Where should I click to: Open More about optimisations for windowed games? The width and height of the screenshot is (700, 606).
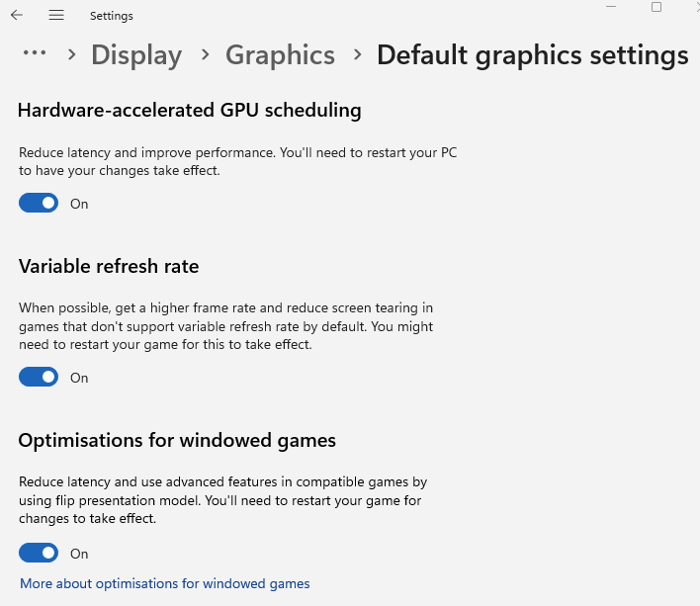(x=165, y=583)
